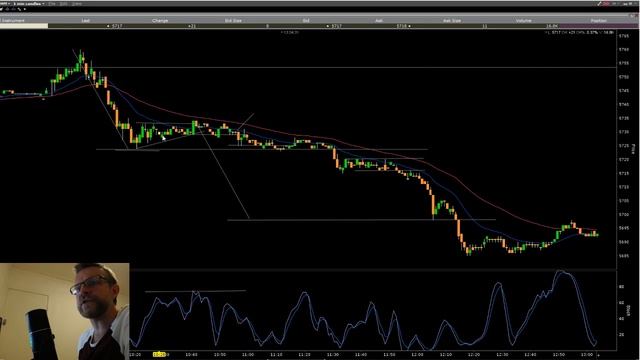The height and width of the screenshot is (360, 640).
Task: Click the Volume value 16.8K
Action: pos(552,26)
